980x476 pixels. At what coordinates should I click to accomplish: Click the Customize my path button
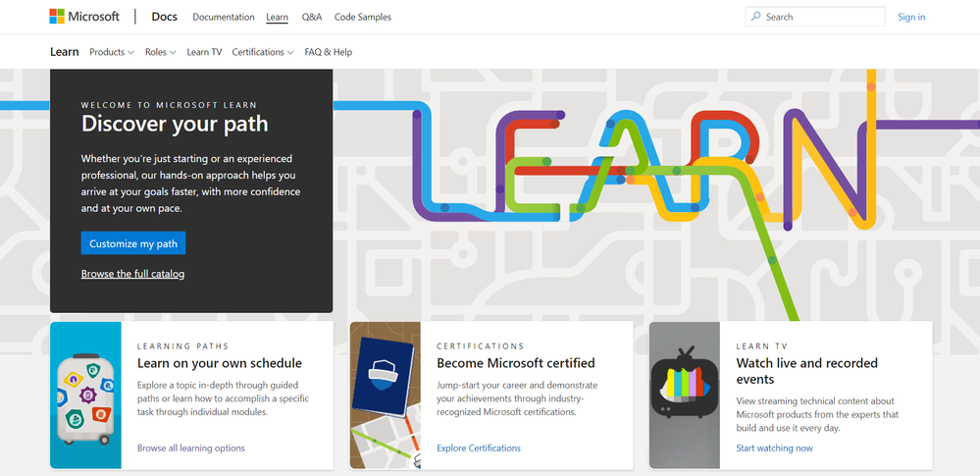(133, 243)
